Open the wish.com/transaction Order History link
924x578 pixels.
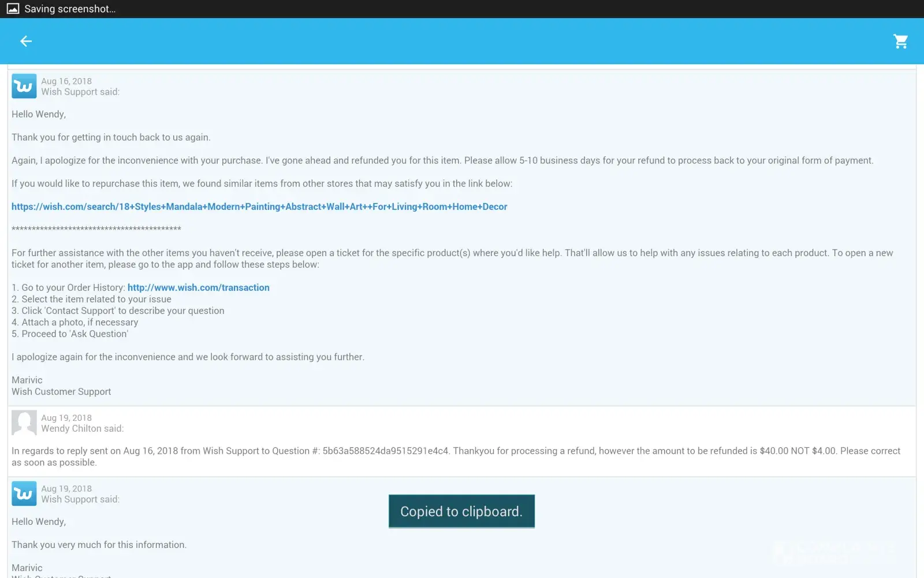pyautogui.click(x=199, y=287)
